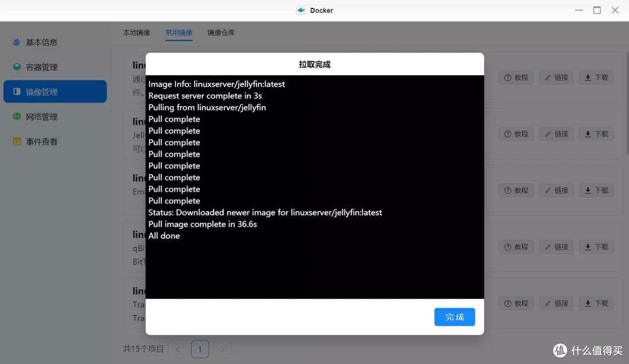Click 链接 button in the fifth image row
This screenshot has width=629, height=364.
(556, 303)
